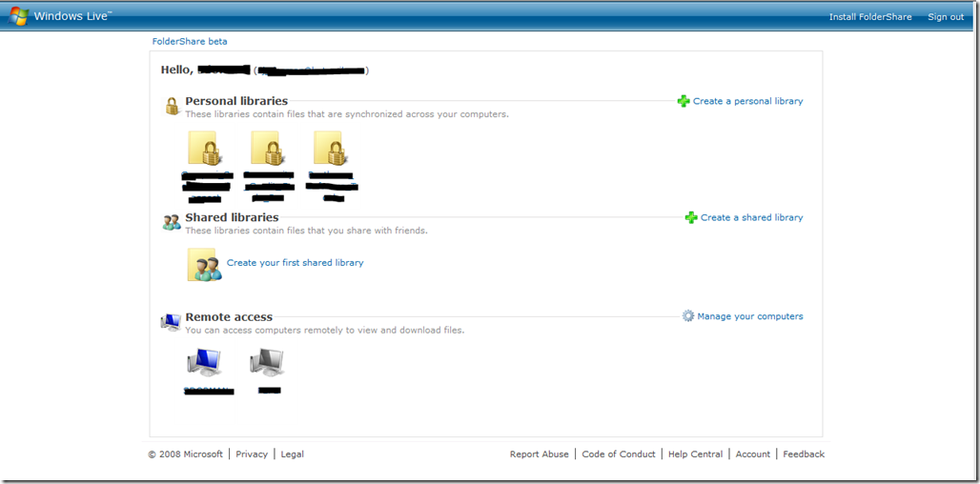
Task: Open Code of Conduct link
Action: 619,454
